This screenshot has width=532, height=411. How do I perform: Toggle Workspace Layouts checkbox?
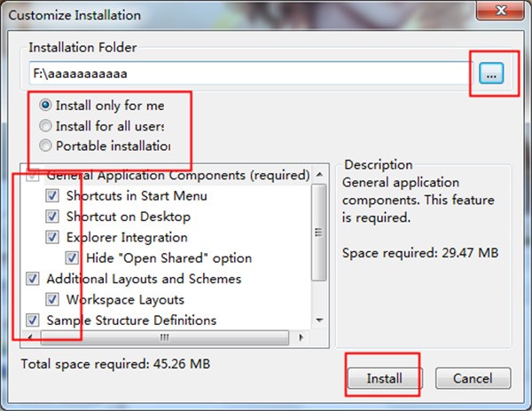[x=52, y=299]
